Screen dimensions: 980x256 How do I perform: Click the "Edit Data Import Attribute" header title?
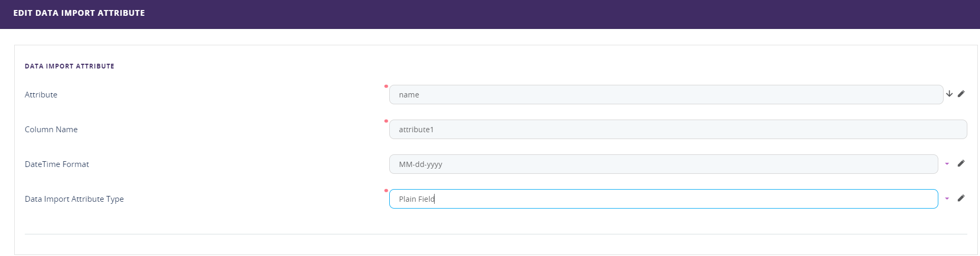79,13
